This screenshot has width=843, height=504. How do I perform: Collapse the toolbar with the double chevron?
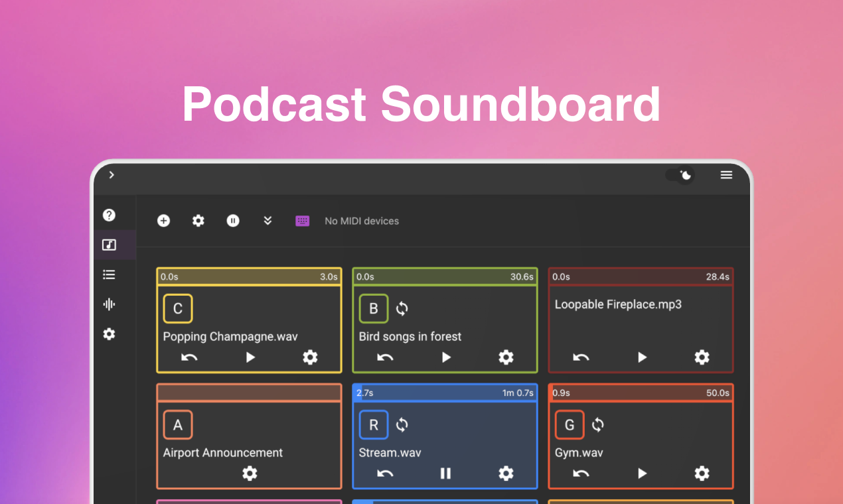coord(268,221)
